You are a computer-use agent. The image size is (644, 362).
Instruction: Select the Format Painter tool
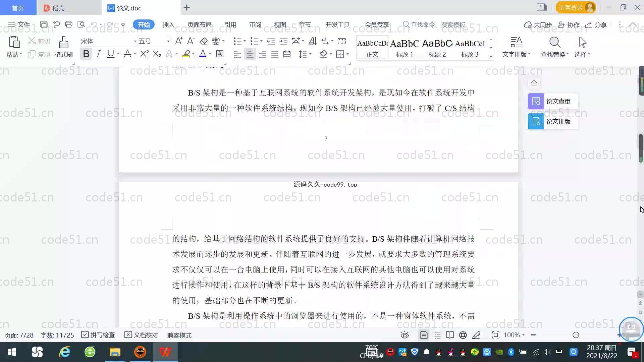[63, 47]
